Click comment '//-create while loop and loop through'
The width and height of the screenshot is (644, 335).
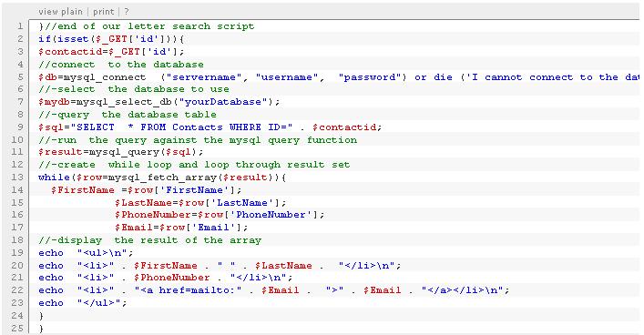point(194,165)
